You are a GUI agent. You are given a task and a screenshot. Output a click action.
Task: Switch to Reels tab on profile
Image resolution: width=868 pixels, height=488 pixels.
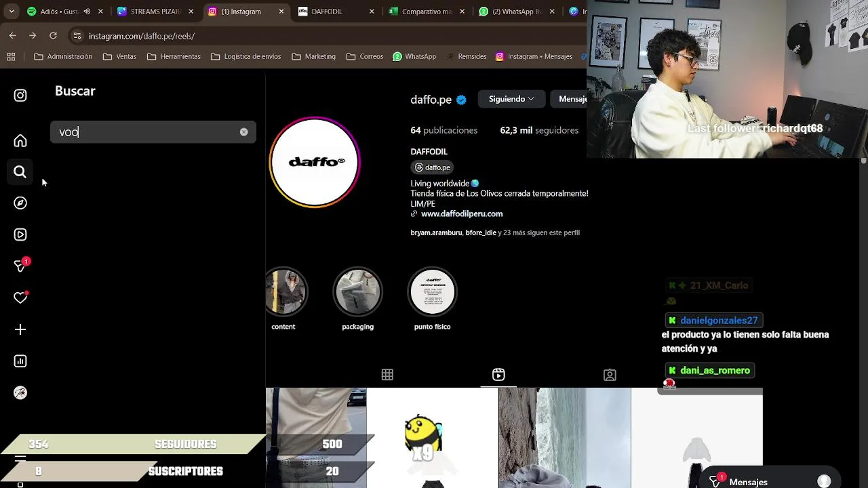[x=498, y=375]
